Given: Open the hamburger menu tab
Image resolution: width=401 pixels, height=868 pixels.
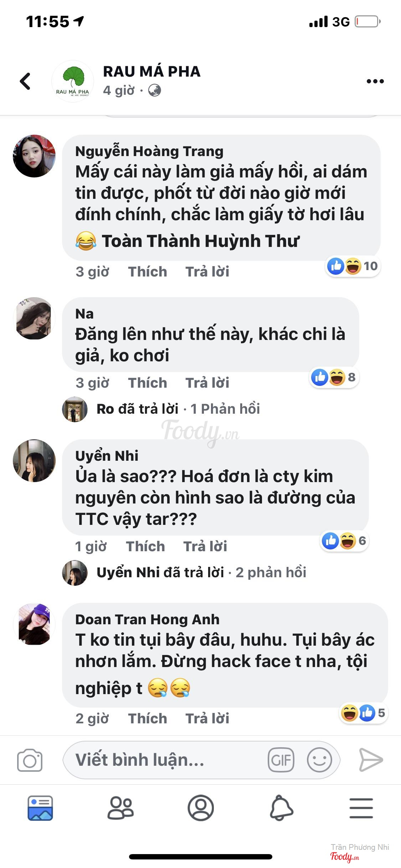Looking at the screenshot, I should (x=361, y=808).
